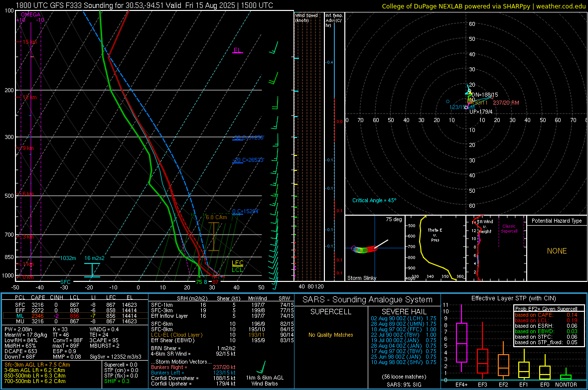Click the EFF parcel row
This screenshot has height=390, width=588.
click(75, 310)
